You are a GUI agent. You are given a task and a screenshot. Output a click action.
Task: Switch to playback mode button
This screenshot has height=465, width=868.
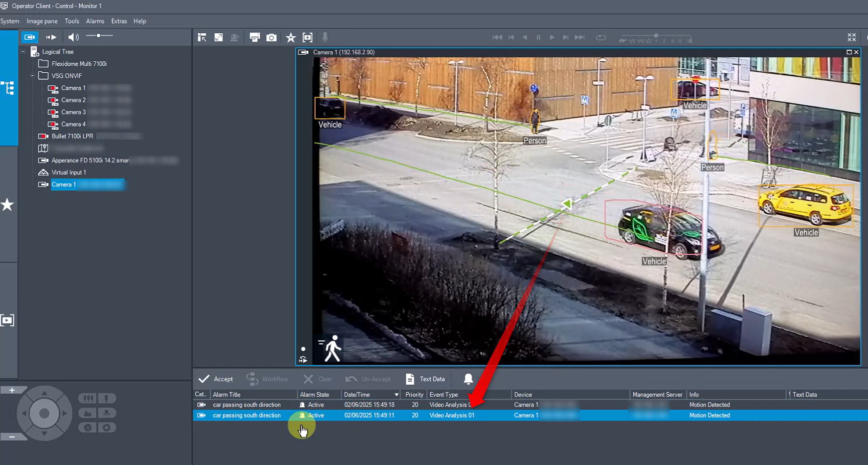(51, 37)
